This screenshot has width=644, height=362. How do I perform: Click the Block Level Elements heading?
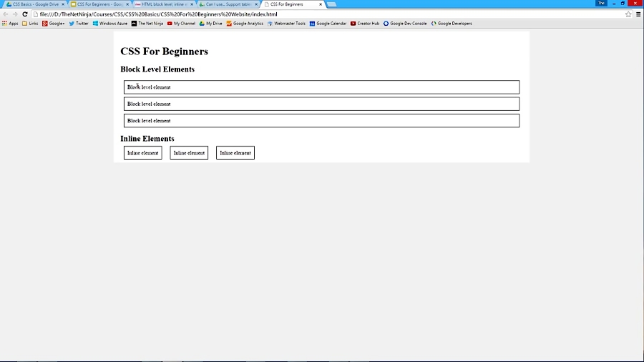157,69
